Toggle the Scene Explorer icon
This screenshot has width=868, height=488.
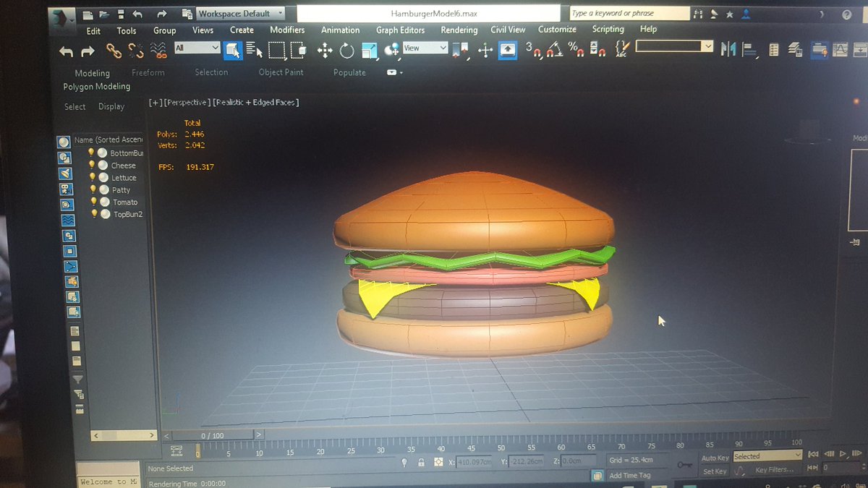pos(774,49)
